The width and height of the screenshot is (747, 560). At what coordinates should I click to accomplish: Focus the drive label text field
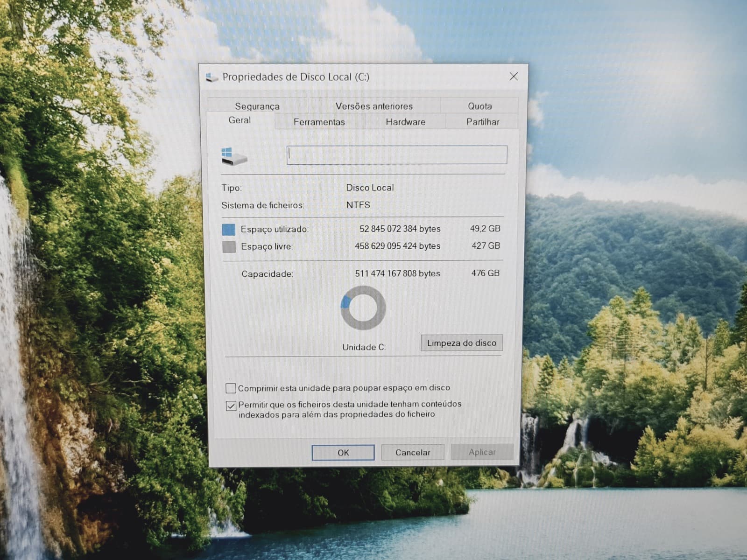397,155
